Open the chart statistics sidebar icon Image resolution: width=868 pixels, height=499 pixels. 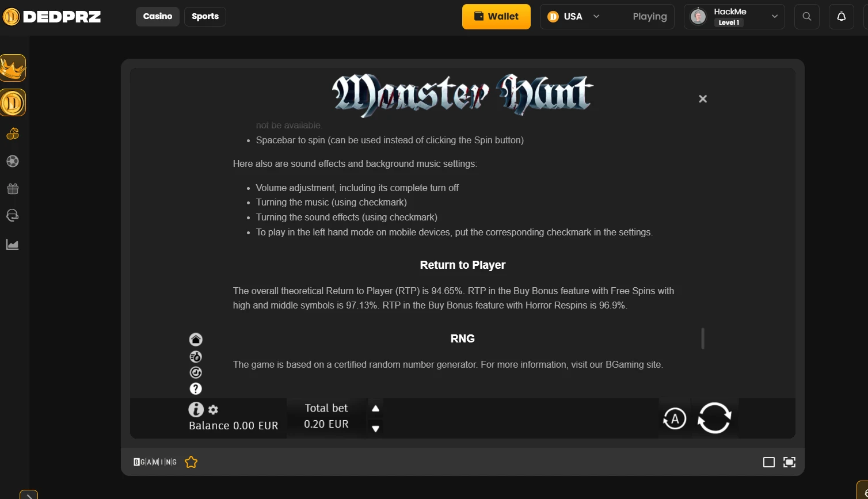pyautogui.click(x=13, y=245)
